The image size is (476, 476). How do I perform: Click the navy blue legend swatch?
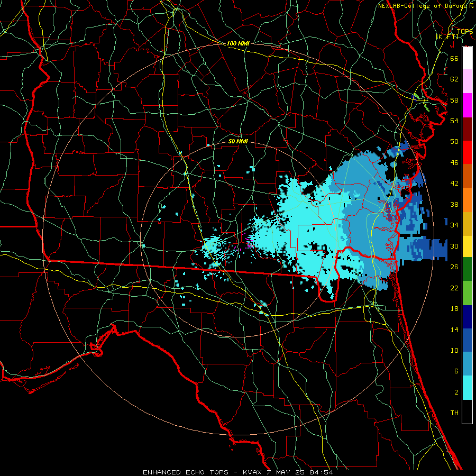pos(467,317)
